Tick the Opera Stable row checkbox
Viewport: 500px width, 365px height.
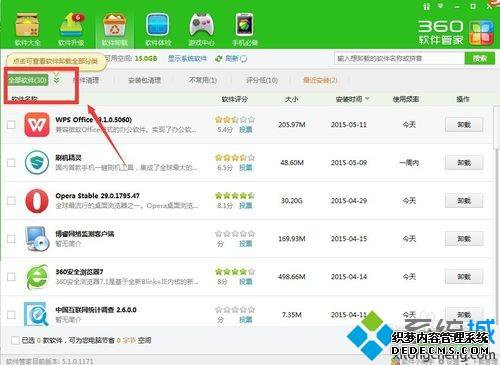tap(11, 201)
